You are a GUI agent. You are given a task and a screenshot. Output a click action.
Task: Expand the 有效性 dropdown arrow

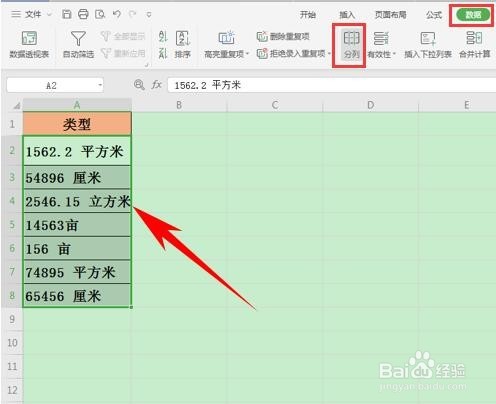click(x=394, y=54)
